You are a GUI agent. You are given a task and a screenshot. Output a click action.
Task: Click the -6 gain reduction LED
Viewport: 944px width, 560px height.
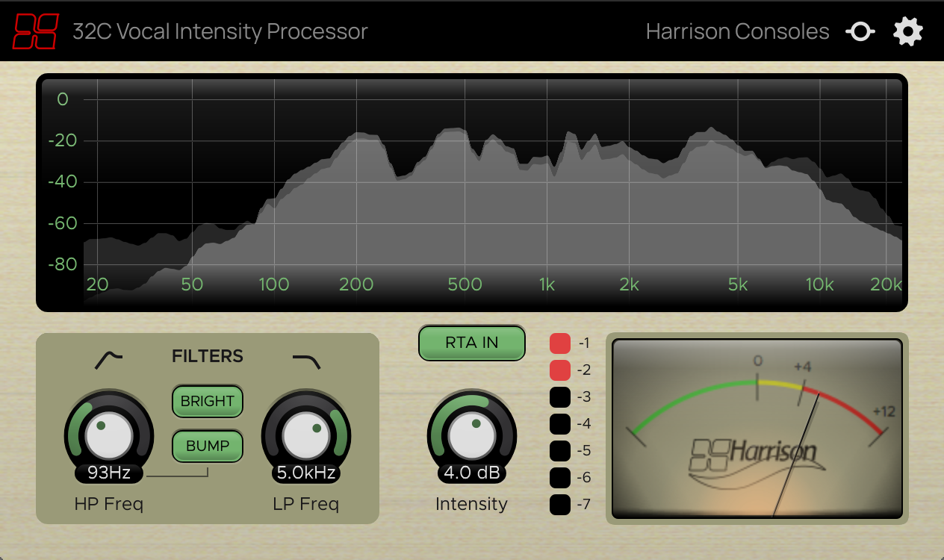[560, 478]
